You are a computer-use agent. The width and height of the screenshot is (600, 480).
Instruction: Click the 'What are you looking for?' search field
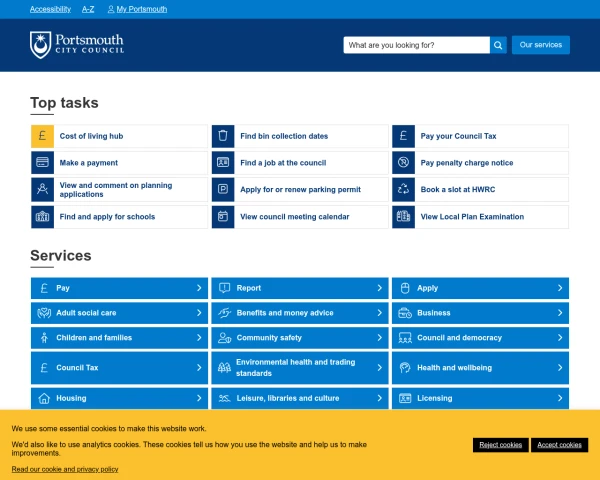[x=416, y=45]
